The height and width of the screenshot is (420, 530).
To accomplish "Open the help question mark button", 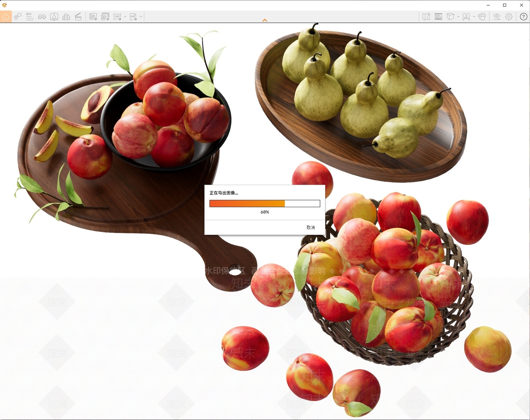I will point(523,17).
